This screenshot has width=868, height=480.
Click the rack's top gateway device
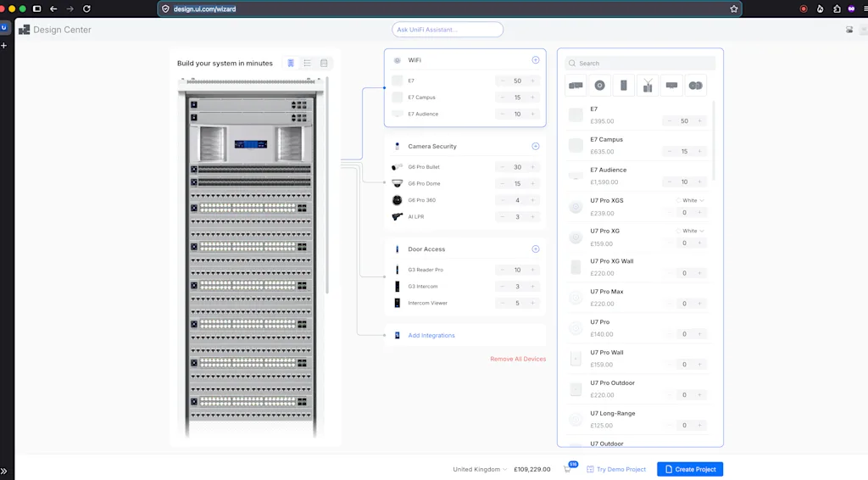251,104
